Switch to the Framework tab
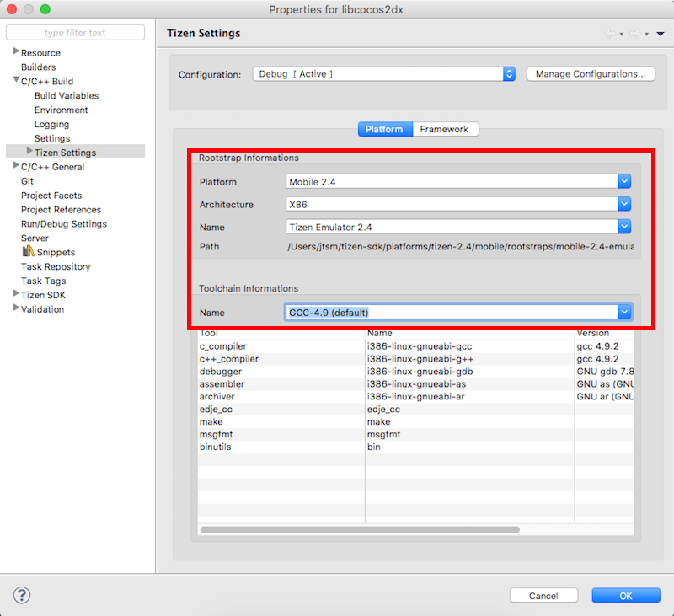The width and height of the screenshot is (674, 616). [x=446, y=129]
